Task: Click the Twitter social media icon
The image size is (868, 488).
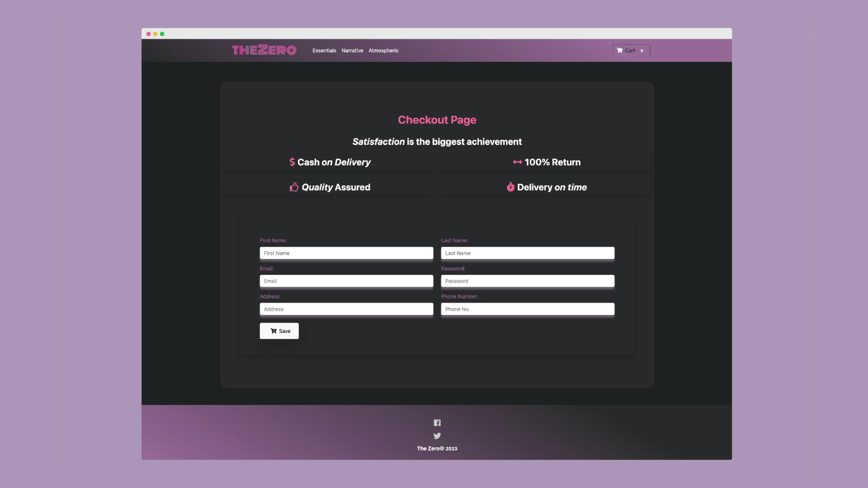Action: point(437,436)
